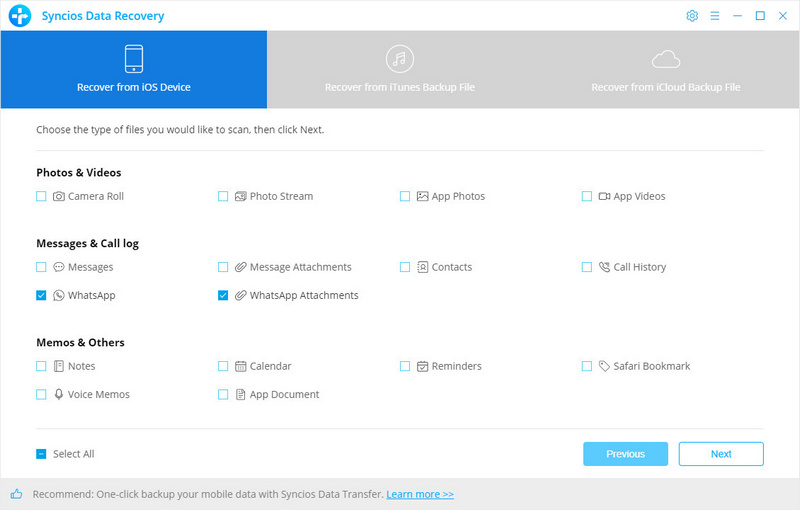Viewport: 800px width, 510px height.
Task: Check the Photo Stream checkbox
Action: click(x=223, y=196)
